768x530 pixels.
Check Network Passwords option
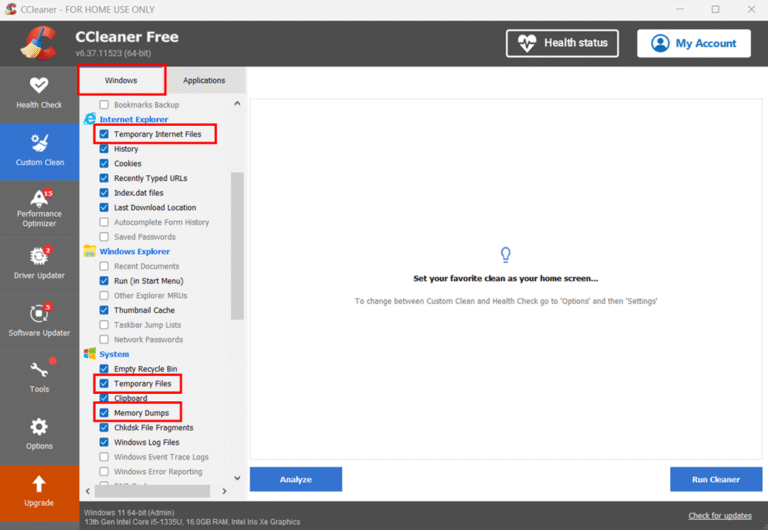(104, 339)
